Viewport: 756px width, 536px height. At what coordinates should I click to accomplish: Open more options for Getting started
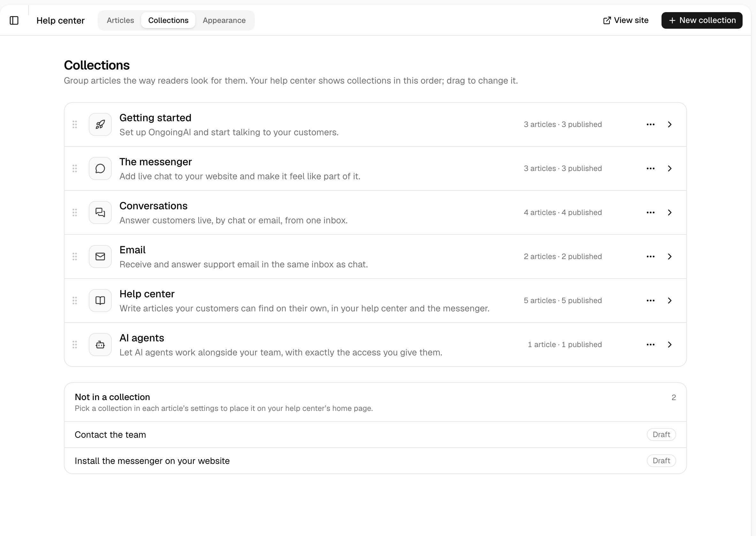point(651,124)
